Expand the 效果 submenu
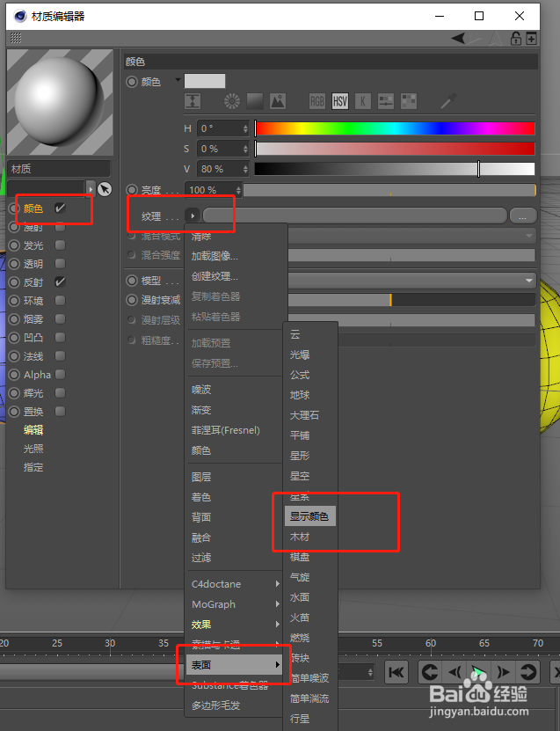Screen dimensions: 560x731 236,625
